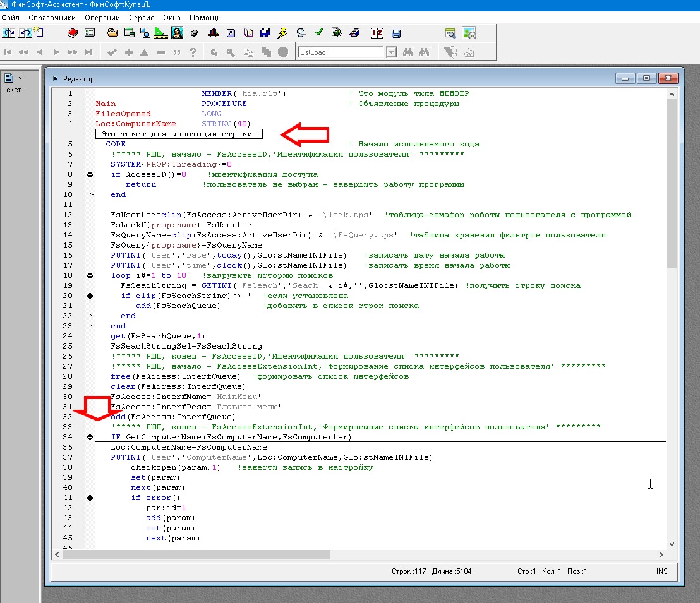
Task: Click the blue floppy disk save icon
Action: point(396,33)
